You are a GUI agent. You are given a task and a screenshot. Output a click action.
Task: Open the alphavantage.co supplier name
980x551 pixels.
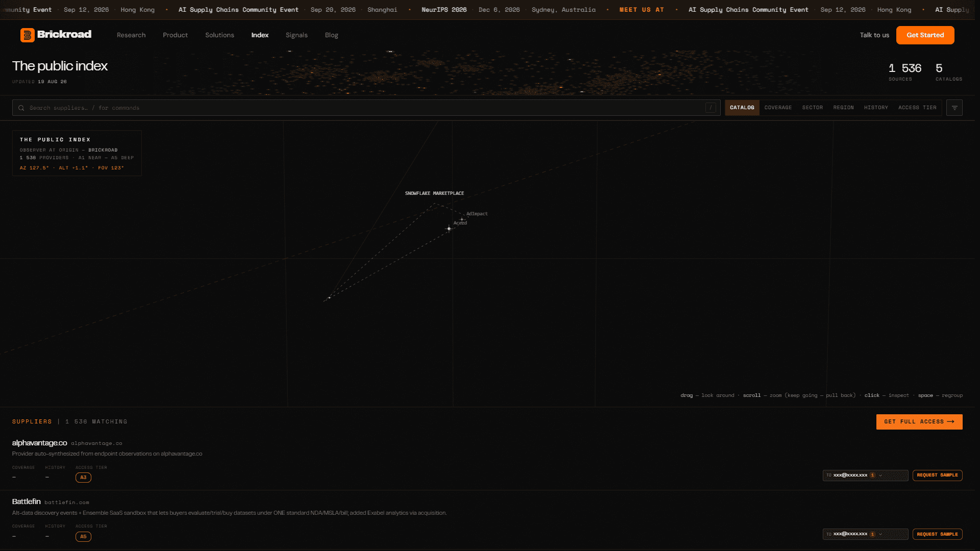39,443
